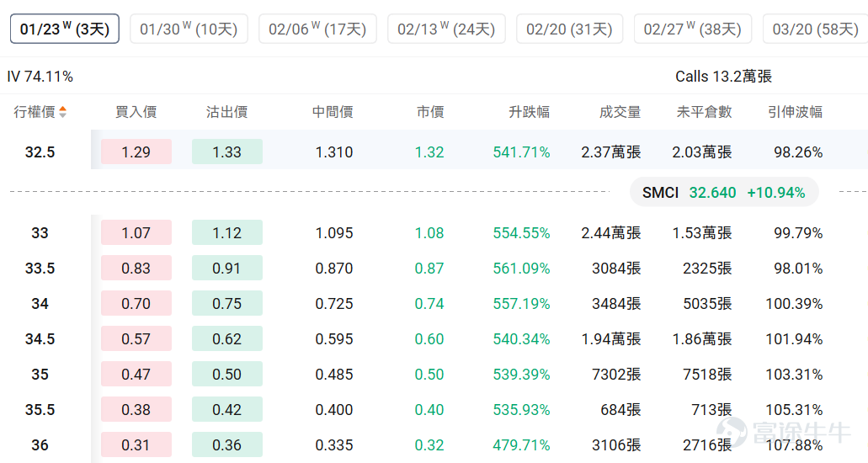Click the 103.31% implied volatility cell
868x463 pixels.
click(x=794, y=375)
